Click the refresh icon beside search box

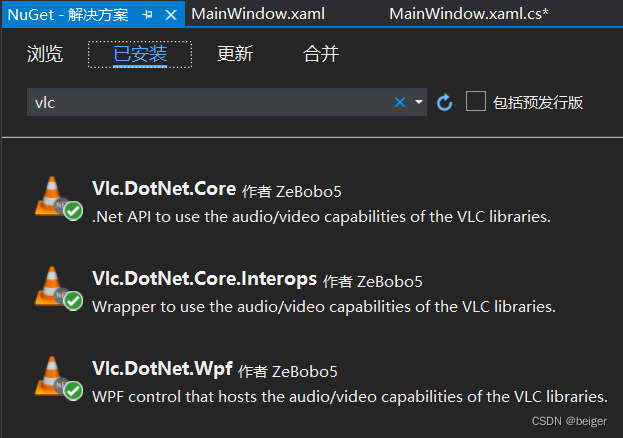pyautogui.click(x=444, y=103)
